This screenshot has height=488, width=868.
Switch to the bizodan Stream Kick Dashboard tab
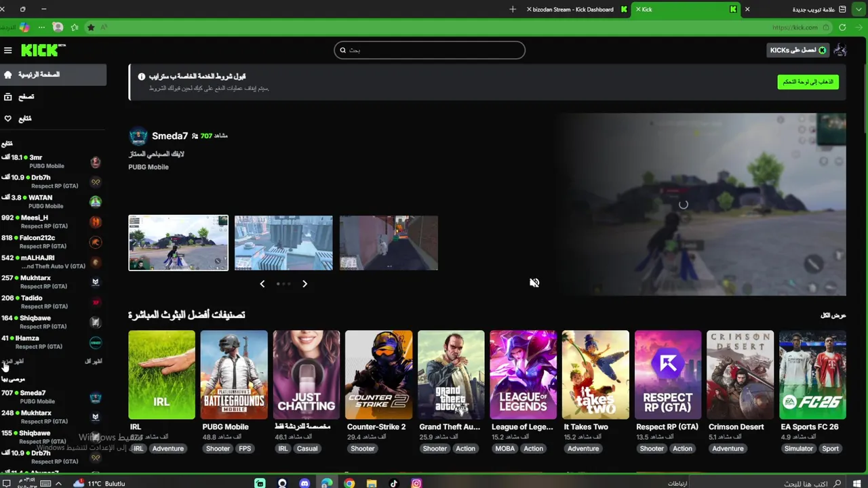click(x=576, y=9)
